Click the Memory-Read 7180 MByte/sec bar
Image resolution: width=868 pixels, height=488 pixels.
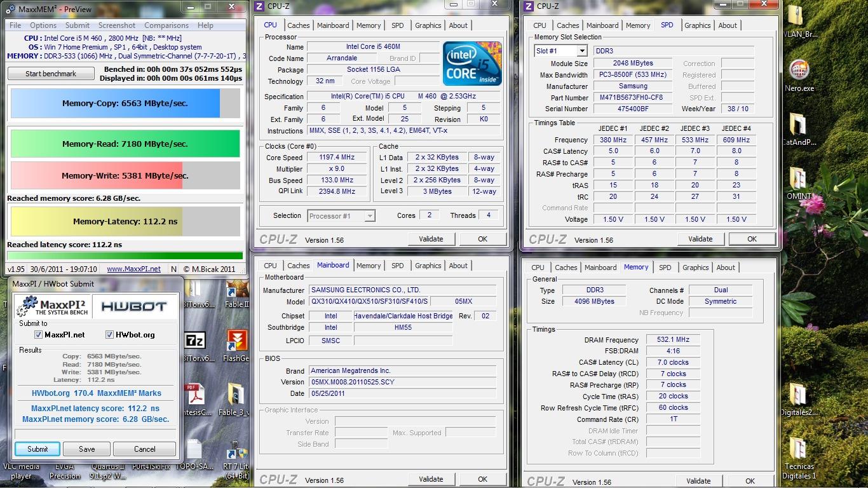click(125, 144)
